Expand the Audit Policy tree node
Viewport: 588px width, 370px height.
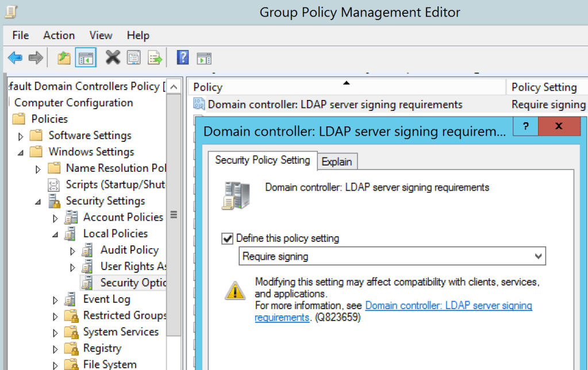72,250
